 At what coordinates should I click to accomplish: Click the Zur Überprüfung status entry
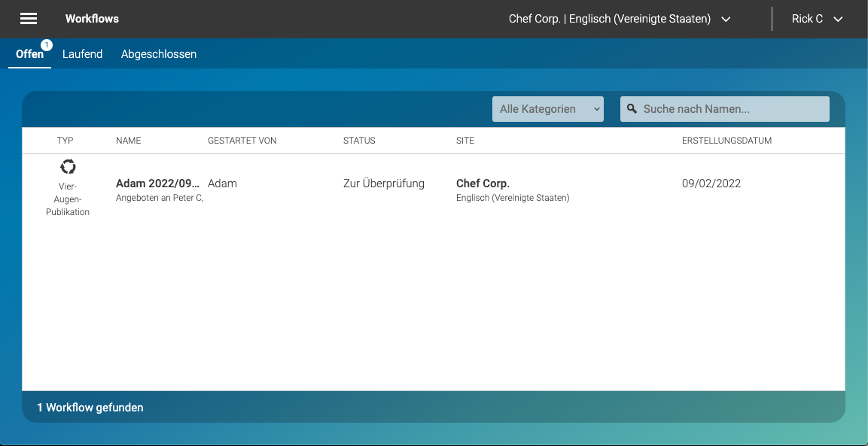point(383,183)
